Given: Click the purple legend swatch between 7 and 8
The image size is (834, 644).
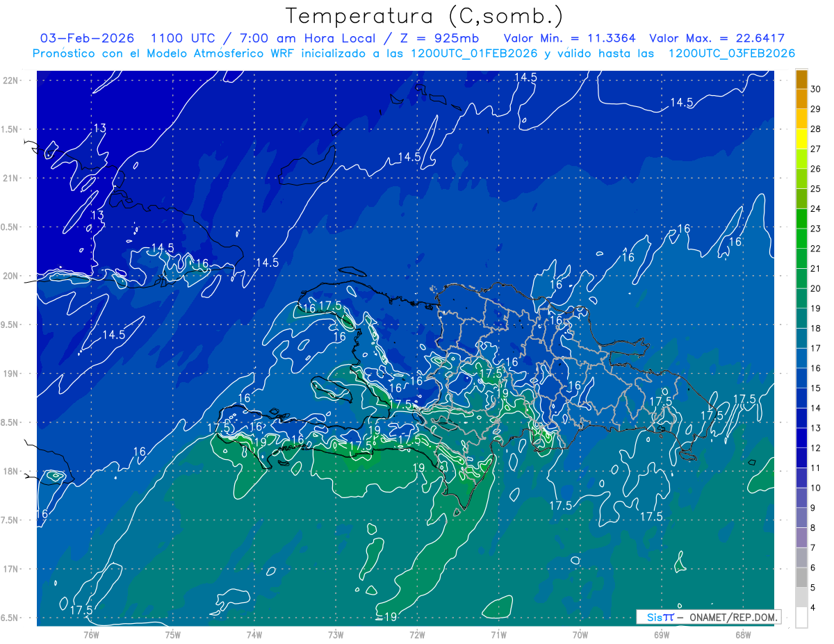Looking at the screenshot, I should coord(801,538).
